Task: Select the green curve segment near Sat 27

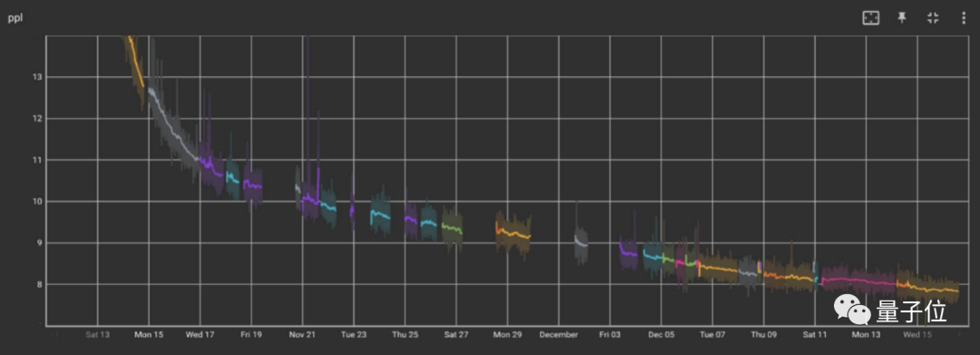Action: pos(452,229)
